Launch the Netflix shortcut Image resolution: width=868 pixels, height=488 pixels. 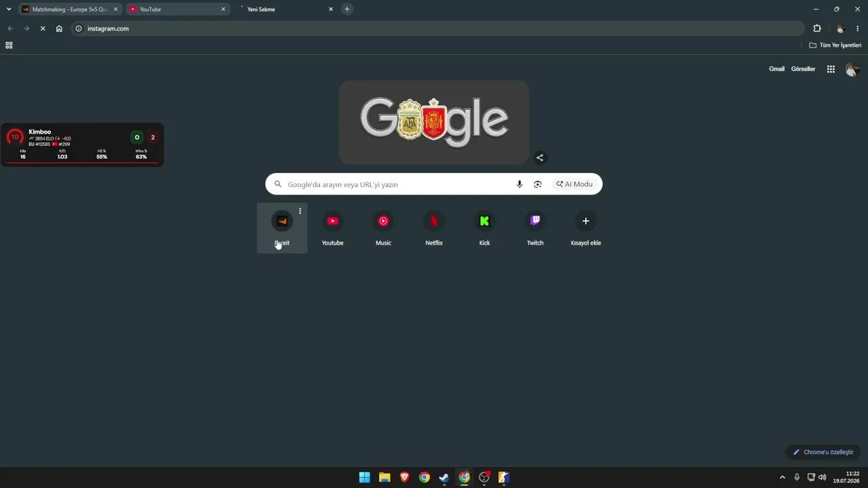(x=434, y=228)
